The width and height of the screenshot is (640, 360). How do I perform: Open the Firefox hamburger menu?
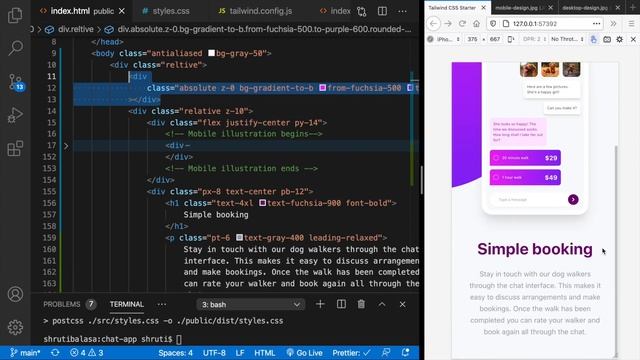pos(631,24)
